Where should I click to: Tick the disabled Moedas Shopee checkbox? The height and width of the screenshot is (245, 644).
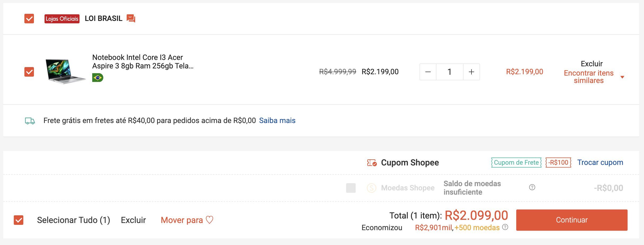point(351,188)
